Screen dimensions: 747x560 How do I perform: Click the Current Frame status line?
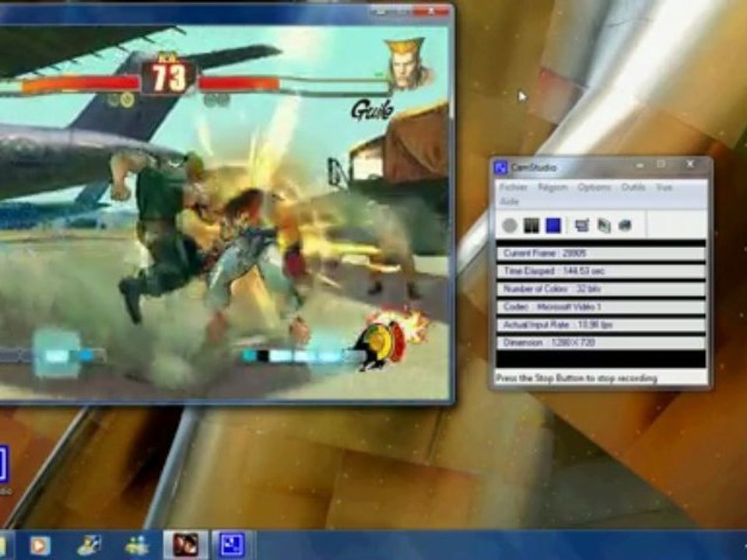[x=601, y=254]
